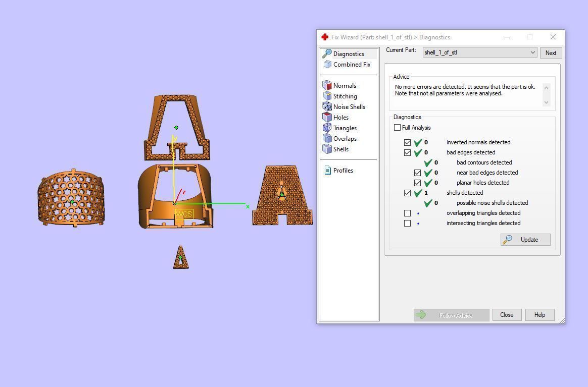Screen dimensions: 588x387
Task: Click the Follow Advice button label
Action: click(456, 315)
